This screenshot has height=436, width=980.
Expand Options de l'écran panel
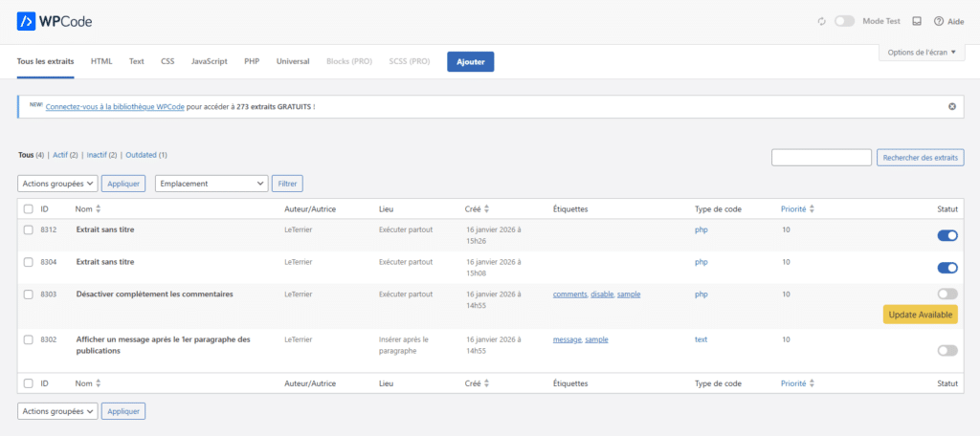click(921, 53)
